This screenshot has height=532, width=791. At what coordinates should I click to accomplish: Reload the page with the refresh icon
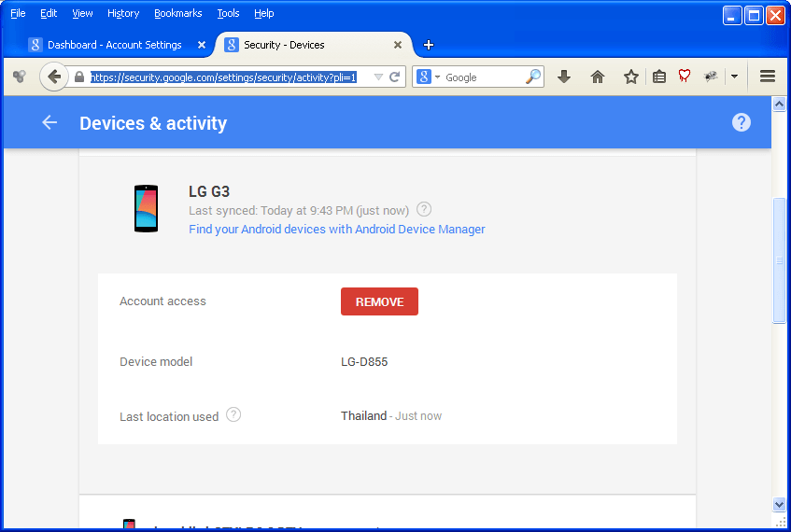(394, 77)
